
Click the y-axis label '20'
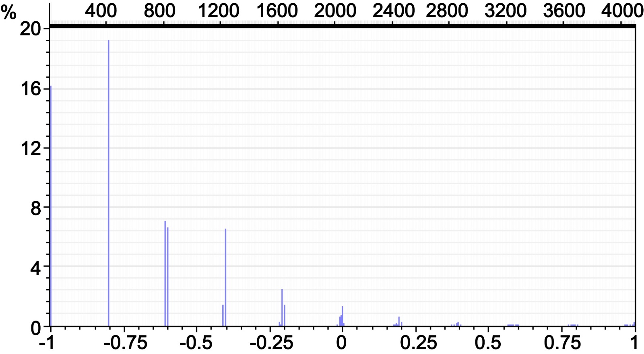click(31, 29)
